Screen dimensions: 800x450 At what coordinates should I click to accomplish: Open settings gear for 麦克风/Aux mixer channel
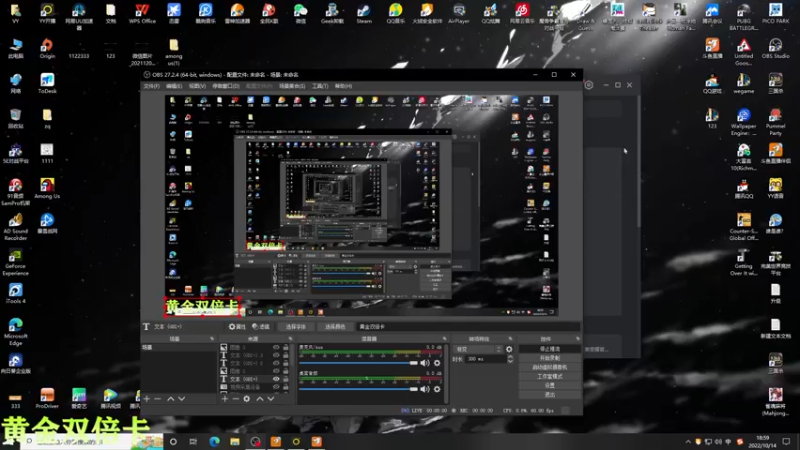click(x=437, y=363)
